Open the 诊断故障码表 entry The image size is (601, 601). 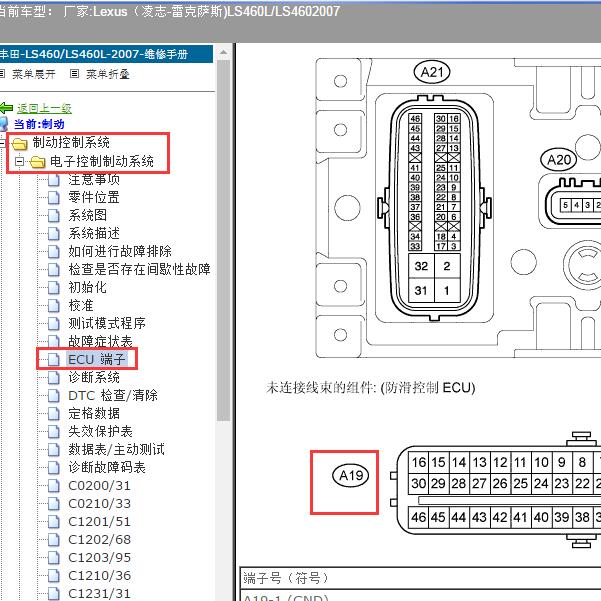(107, 468)
